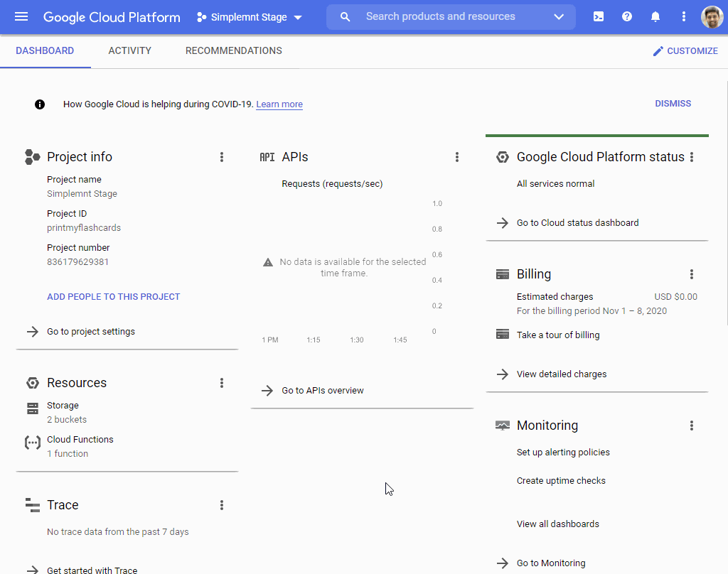The image size is (728, 574).
Task: Click Add People To This Project
Action: (113, 296)
